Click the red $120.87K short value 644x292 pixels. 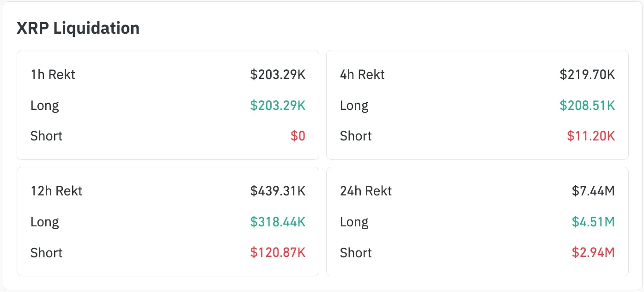278,253
